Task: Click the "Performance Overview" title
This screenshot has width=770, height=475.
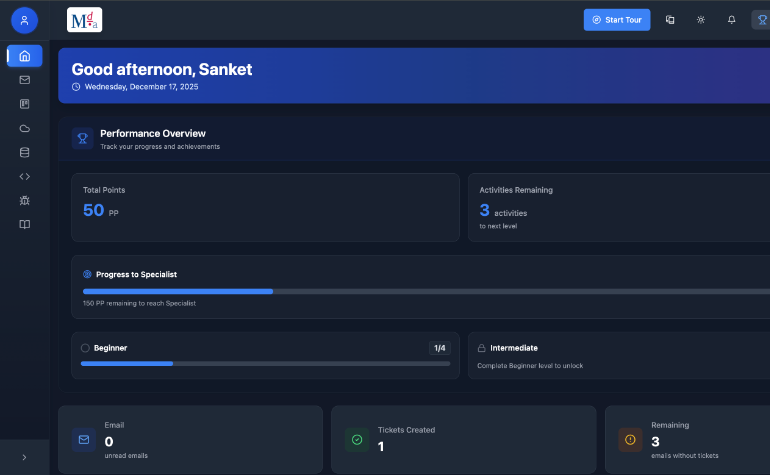Action: tap(153, 134)
